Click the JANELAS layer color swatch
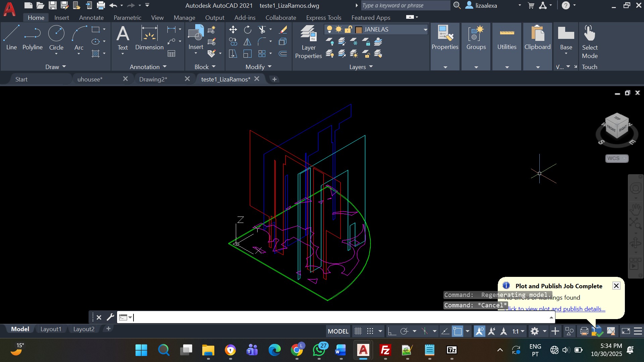 pos(359,30)
